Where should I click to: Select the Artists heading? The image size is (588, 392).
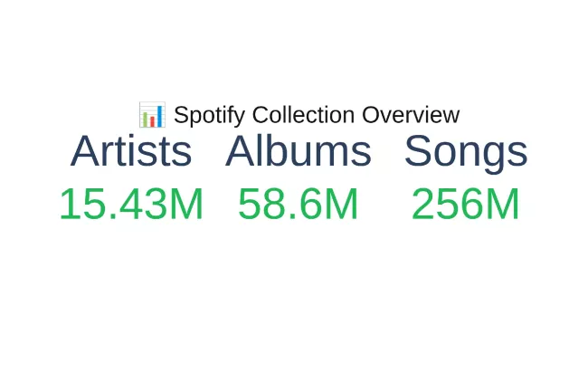[131, 151]
